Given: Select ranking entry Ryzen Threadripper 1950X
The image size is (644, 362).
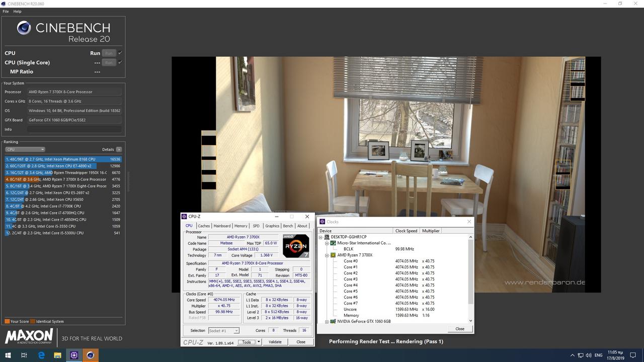Looking at the screenshot, I should (63, 172).
